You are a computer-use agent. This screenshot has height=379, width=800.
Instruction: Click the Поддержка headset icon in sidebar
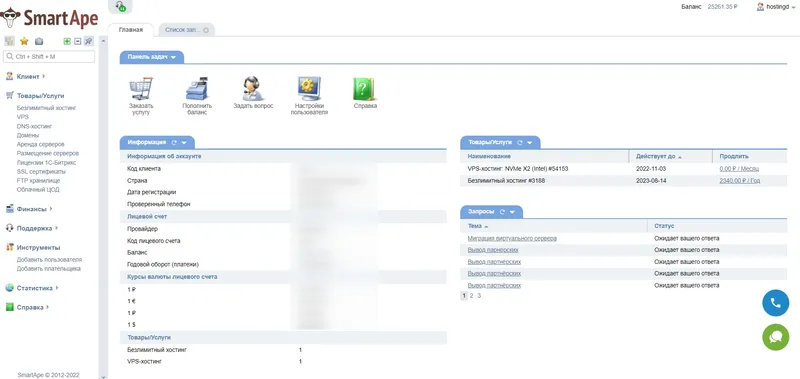pos(9,228)
